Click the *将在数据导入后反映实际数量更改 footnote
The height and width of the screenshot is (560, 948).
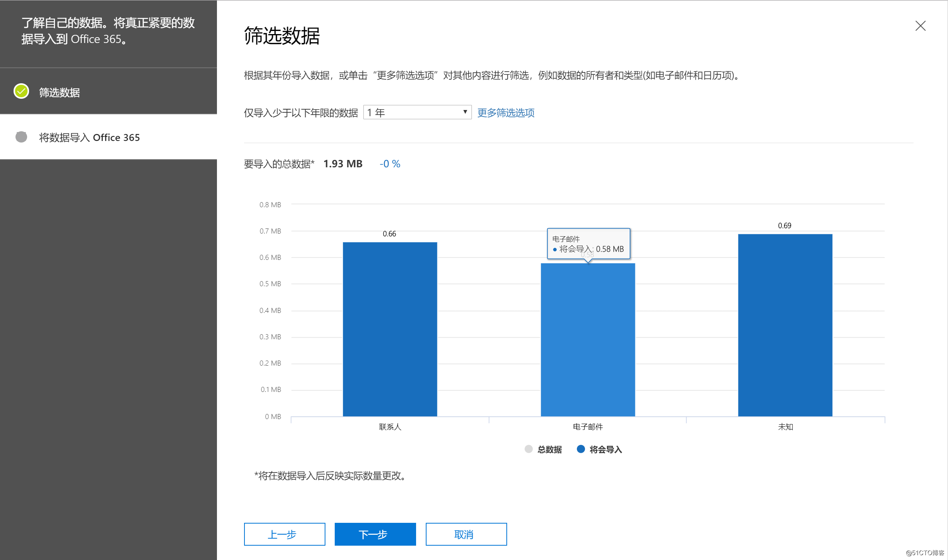(x=330, y=476)
